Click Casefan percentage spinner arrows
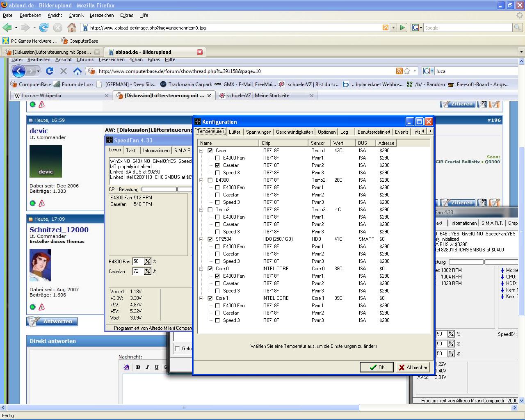Viewport: 525px width, 420px height. 148,271
